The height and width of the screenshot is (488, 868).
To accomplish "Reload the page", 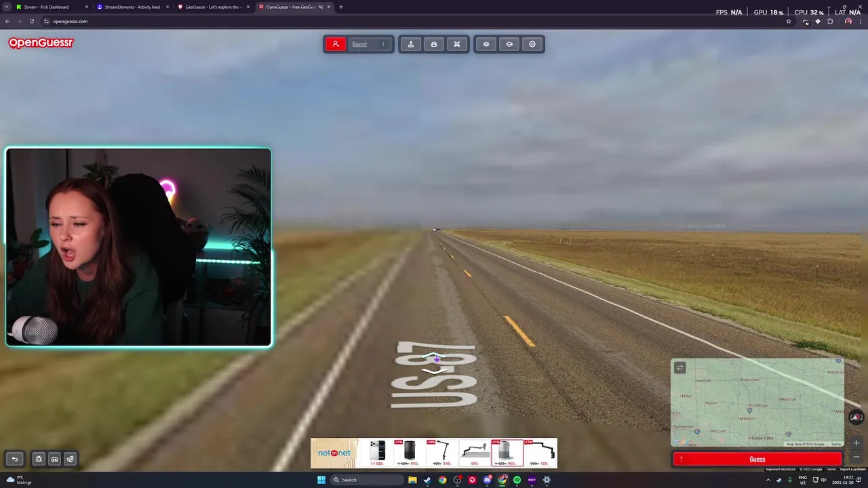I will coord(31,21).
